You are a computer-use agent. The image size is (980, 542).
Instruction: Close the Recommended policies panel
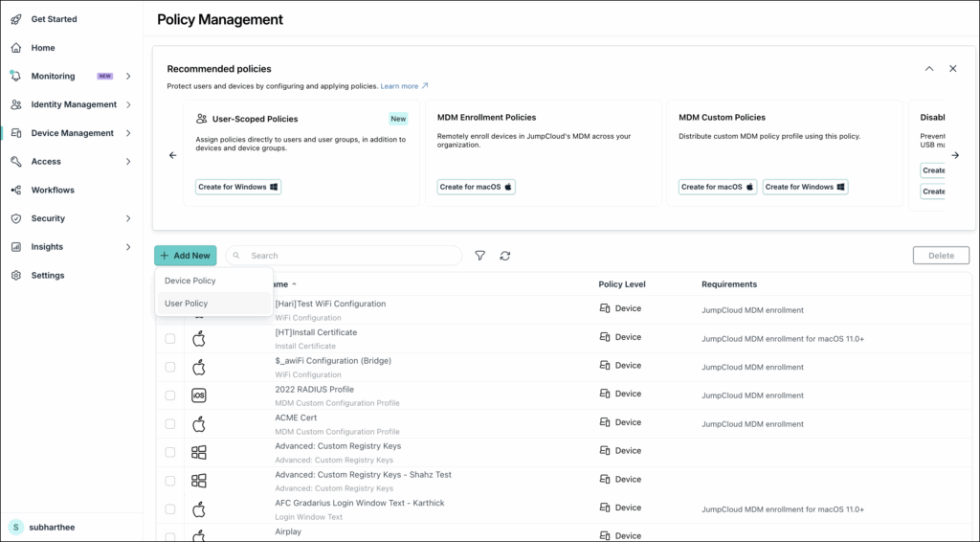tap(952, 69)
